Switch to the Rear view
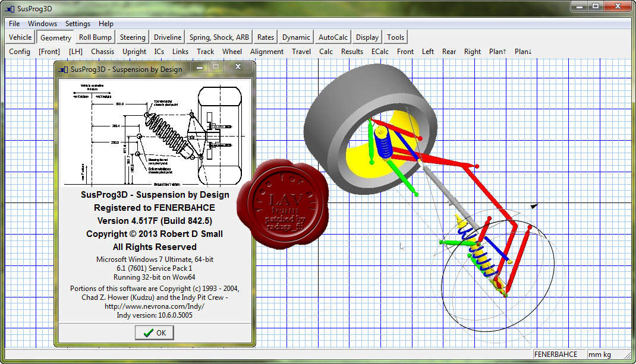 tap(449, 52)
